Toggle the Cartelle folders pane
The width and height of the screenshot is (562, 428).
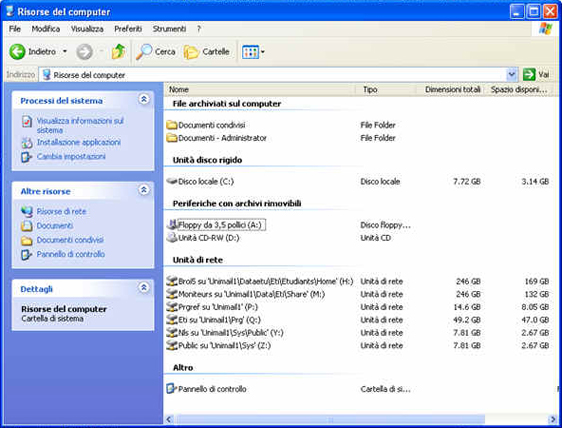(x=206, y=52)
